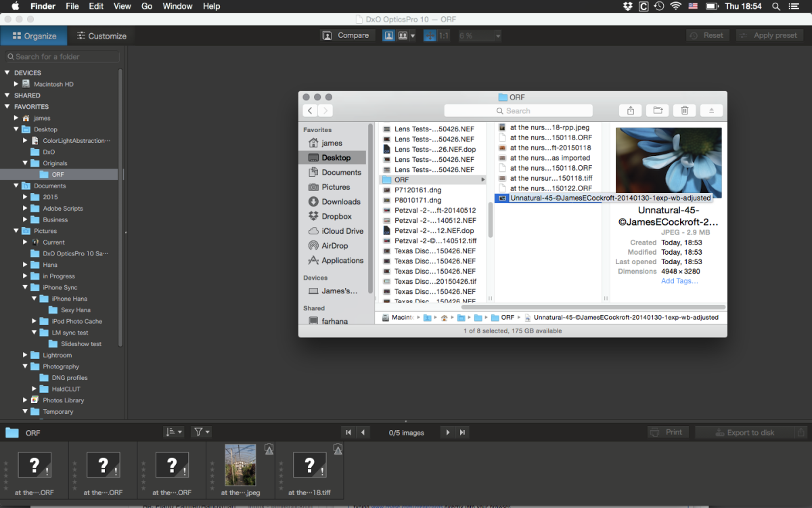Go to next image arrow
The image size is (812, 508).
(447, 432)
